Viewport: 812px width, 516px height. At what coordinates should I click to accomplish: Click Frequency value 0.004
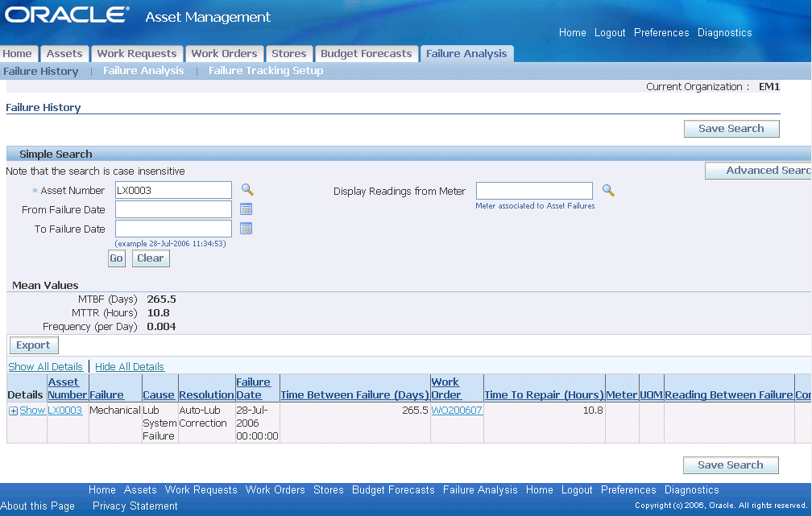point(162,327)
